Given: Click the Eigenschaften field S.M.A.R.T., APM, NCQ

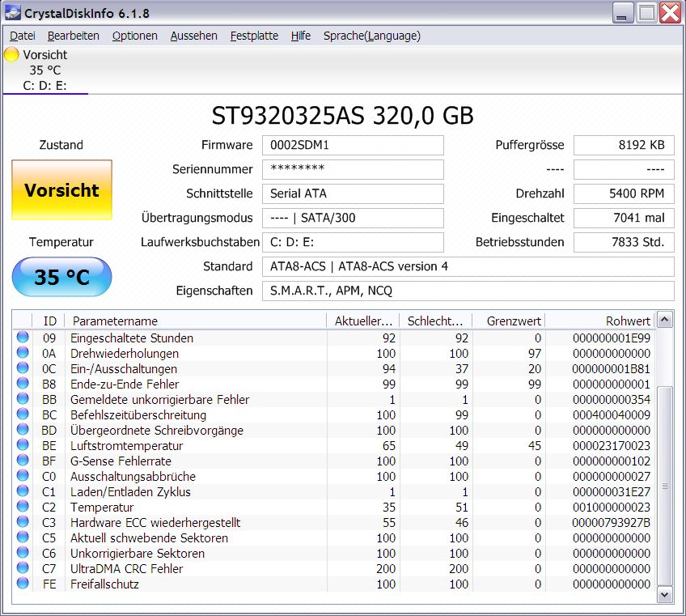Looking at the screenshot, I should (x=468, y=291).
